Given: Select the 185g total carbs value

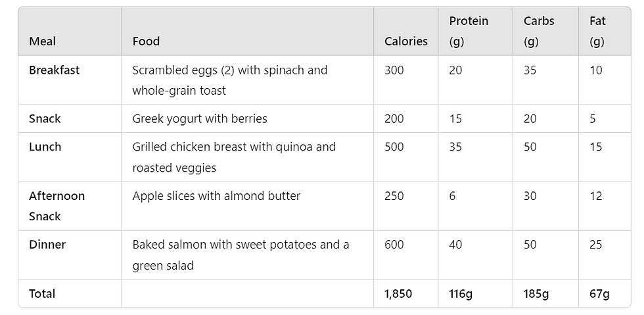Looking at the screenshot, I should [536, 293].
